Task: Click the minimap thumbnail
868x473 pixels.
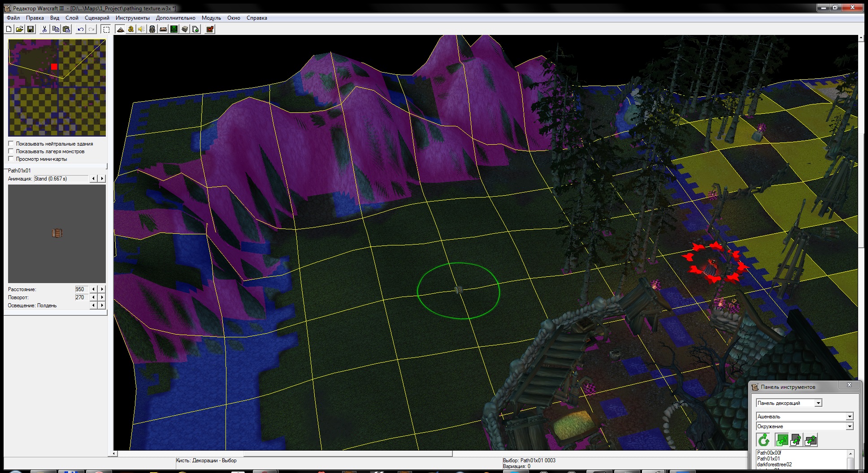Action: [x=57, y=88]
